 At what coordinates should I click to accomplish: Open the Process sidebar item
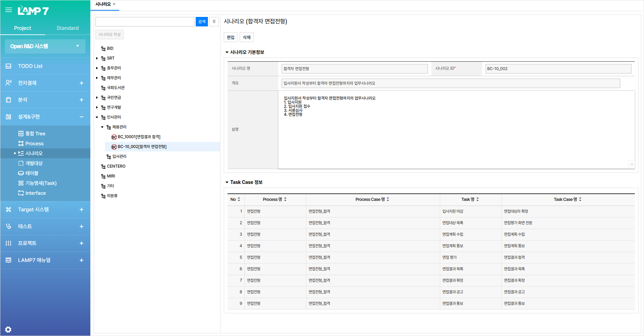34,144
